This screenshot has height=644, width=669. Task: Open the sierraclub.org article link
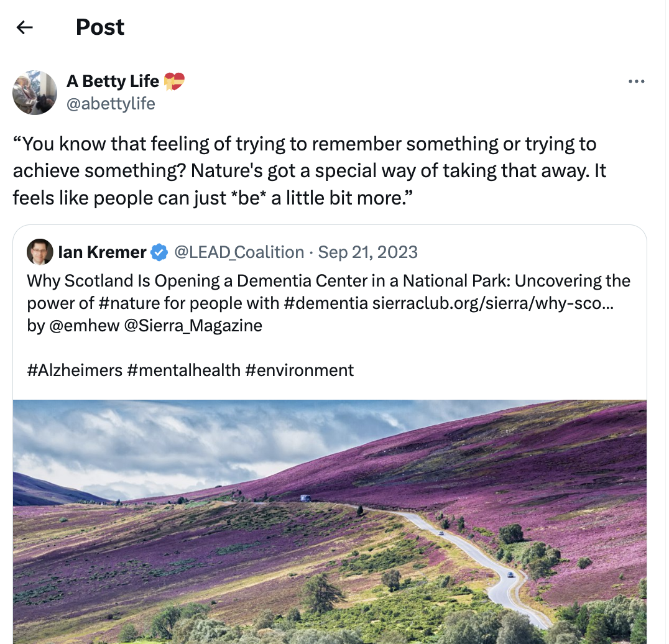pyautogui.click(x=492, y=303)
